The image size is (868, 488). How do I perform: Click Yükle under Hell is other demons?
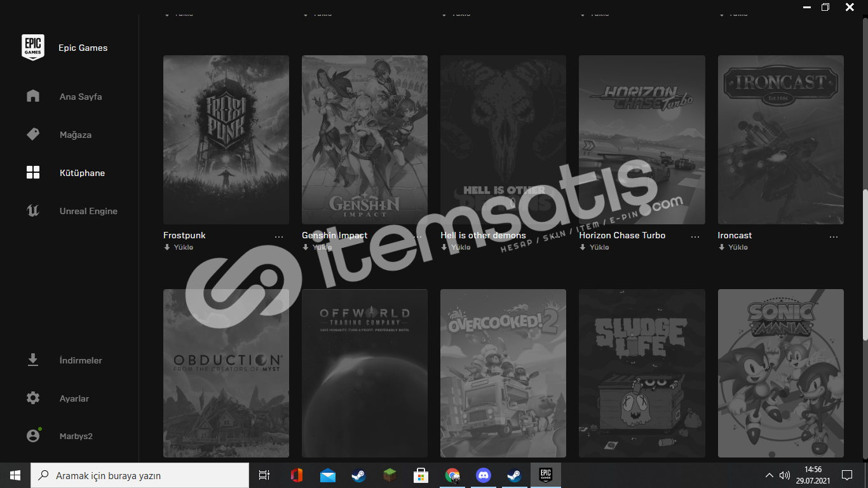pyautogui.click(x=456, y=247)
